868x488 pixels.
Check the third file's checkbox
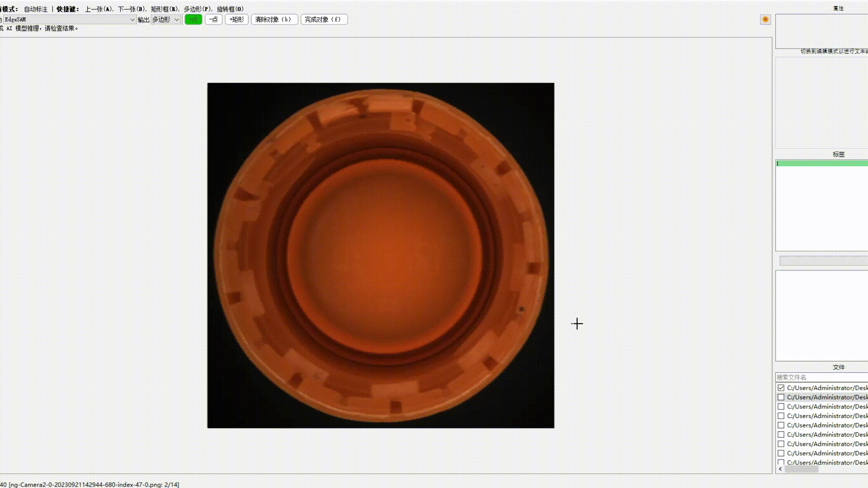781,407
